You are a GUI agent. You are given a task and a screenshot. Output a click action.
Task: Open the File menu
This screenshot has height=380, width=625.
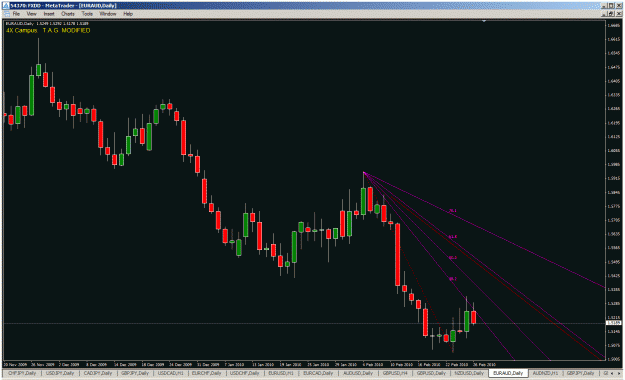click(16, 14)
